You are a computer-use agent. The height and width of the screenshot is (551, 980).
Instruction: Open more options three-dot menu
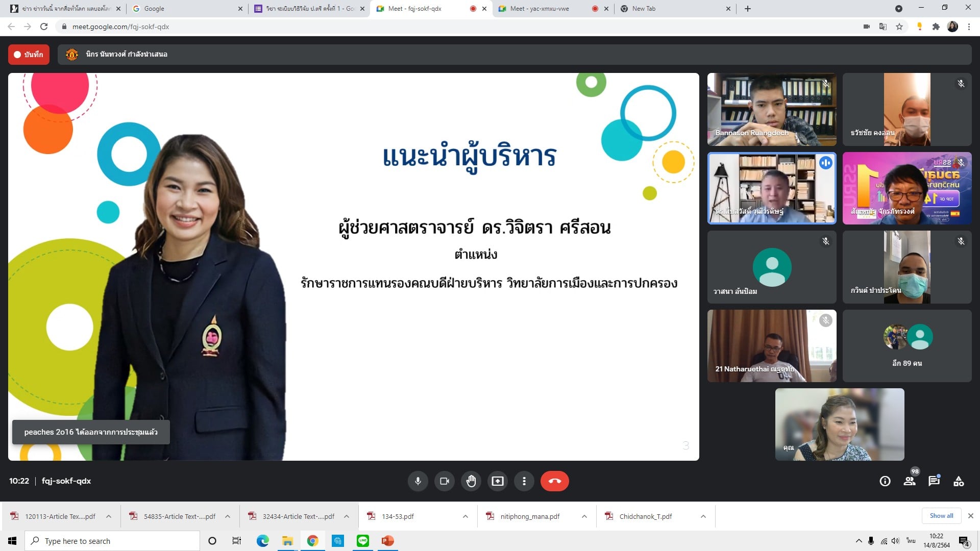[x=524, y=481]
